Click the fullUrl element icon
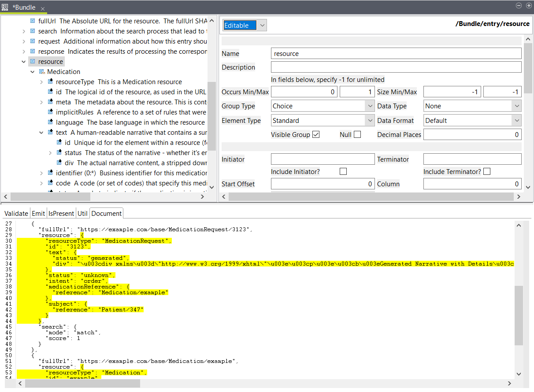This screenshot has width=534, height=392. tap(33, 21)
